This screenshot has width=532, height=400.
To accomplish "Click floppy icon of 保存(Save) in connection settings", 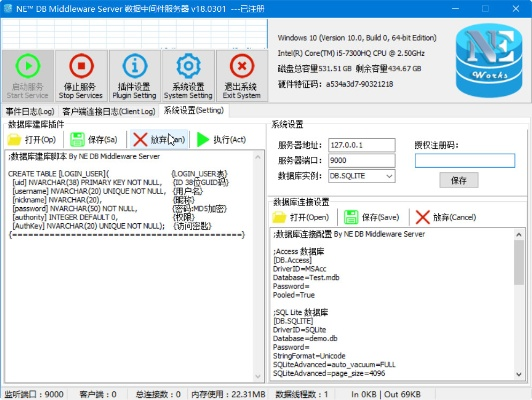I will (x=351, y=217).
